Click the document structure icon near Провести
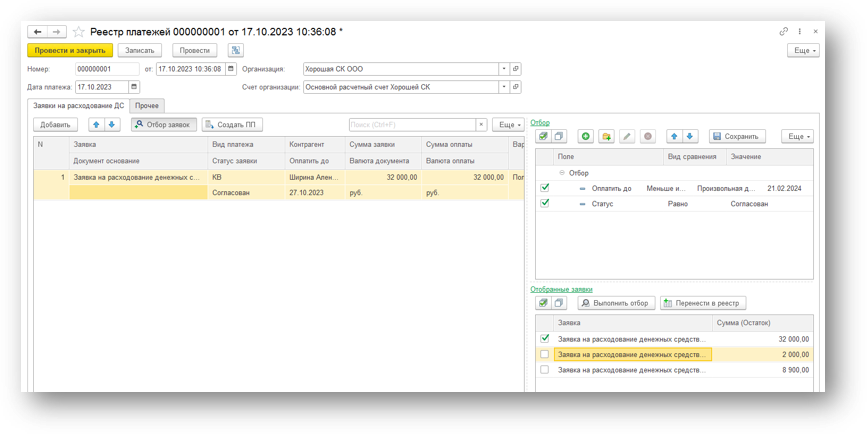This screenshot has width=867, height=434. pyautogui.click(x=236, y=50)
